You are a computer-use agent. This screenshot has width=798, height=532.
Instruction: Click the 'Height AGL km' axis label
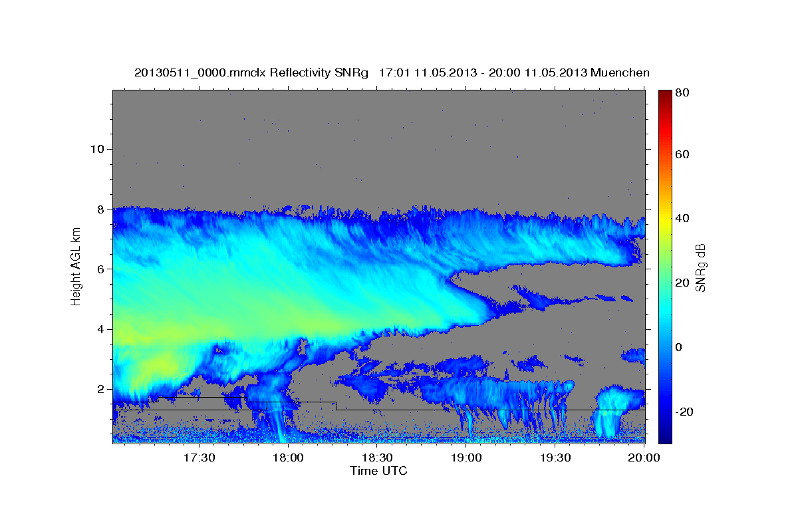[x=76, y=265]
